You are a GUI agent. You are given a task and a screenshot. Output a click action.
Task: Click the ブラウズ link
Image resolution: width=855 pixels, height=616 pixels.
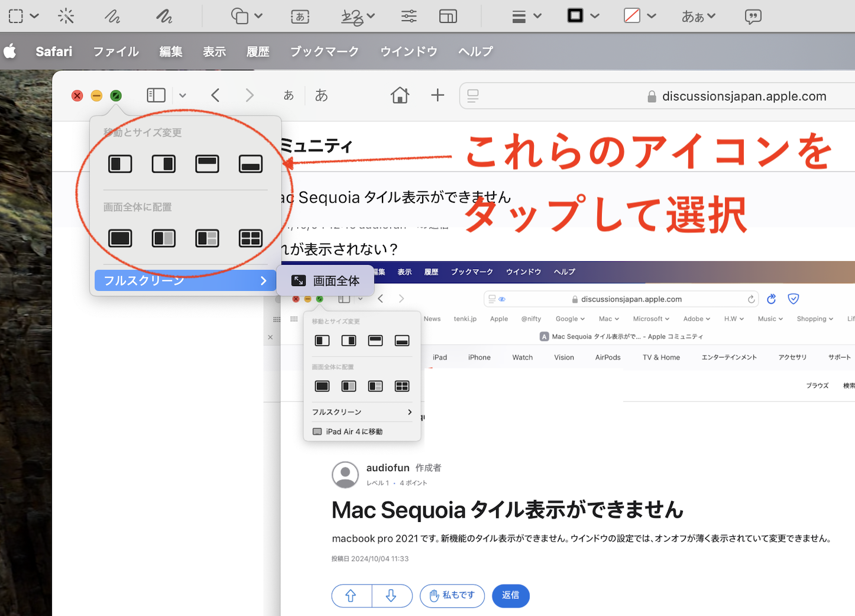[817, 385]
